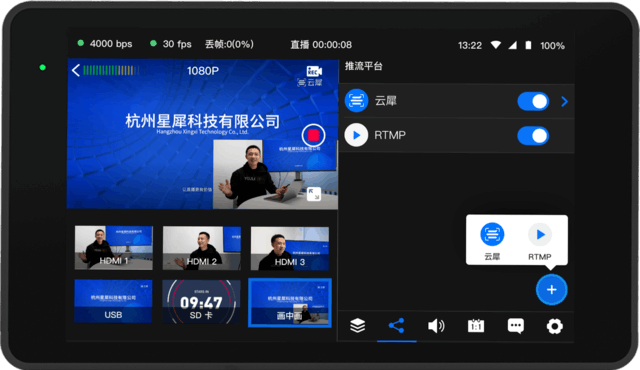Click the 13:22 clock
640x370 pixels.
tap(470, 45)
